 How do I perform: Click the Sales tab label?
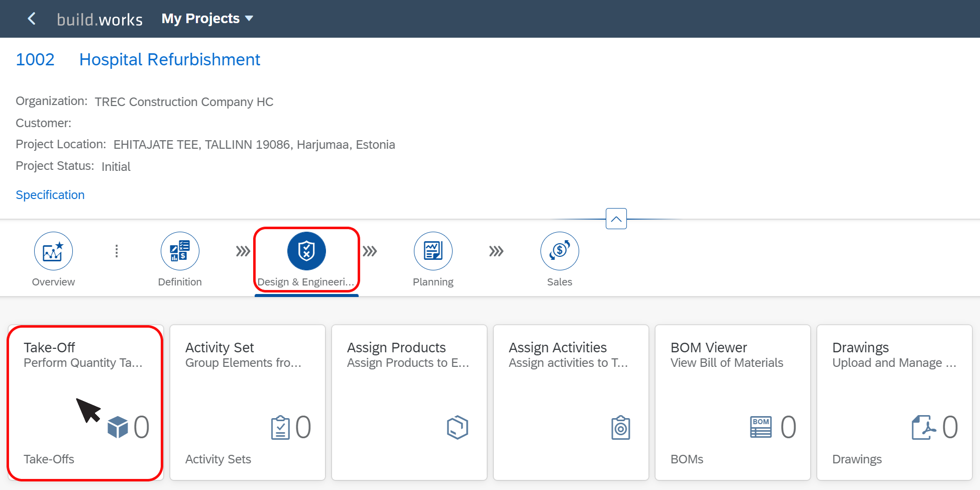click(x=560, y=282)
